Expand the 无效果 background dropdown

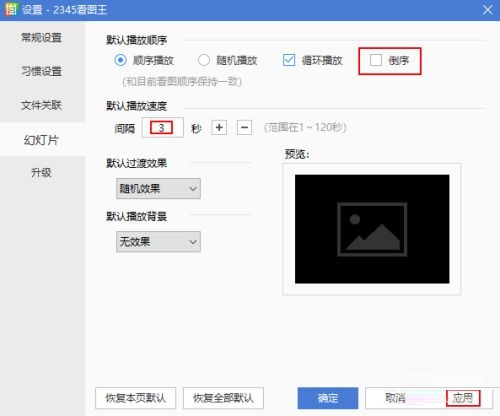(158, 242)
